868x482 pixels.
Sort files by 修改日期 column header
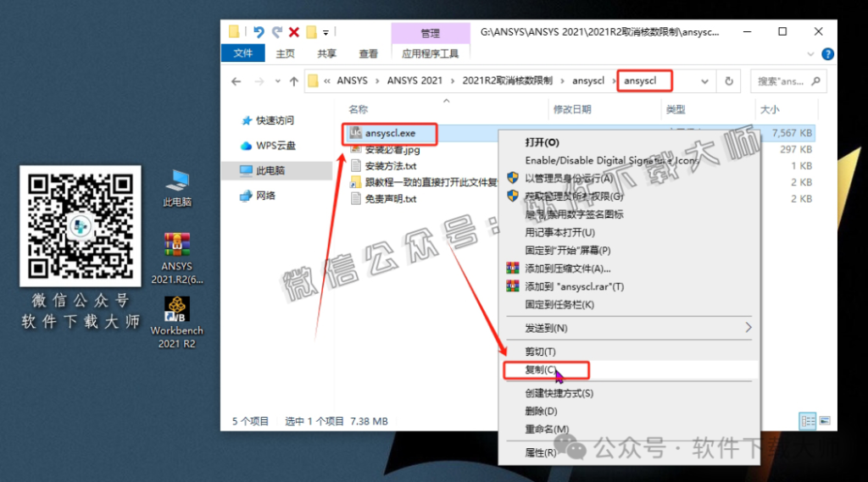click(572, 109)
